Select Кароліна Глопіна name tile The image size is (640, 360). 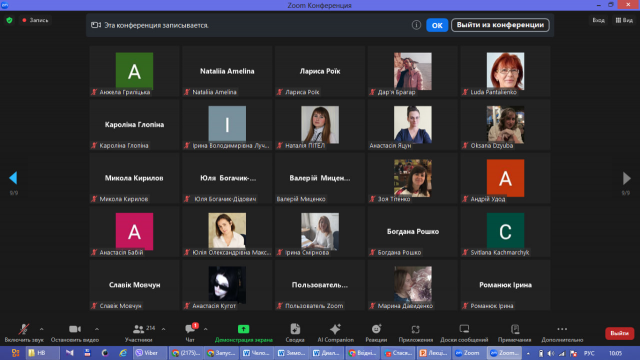tap(135, 124)
